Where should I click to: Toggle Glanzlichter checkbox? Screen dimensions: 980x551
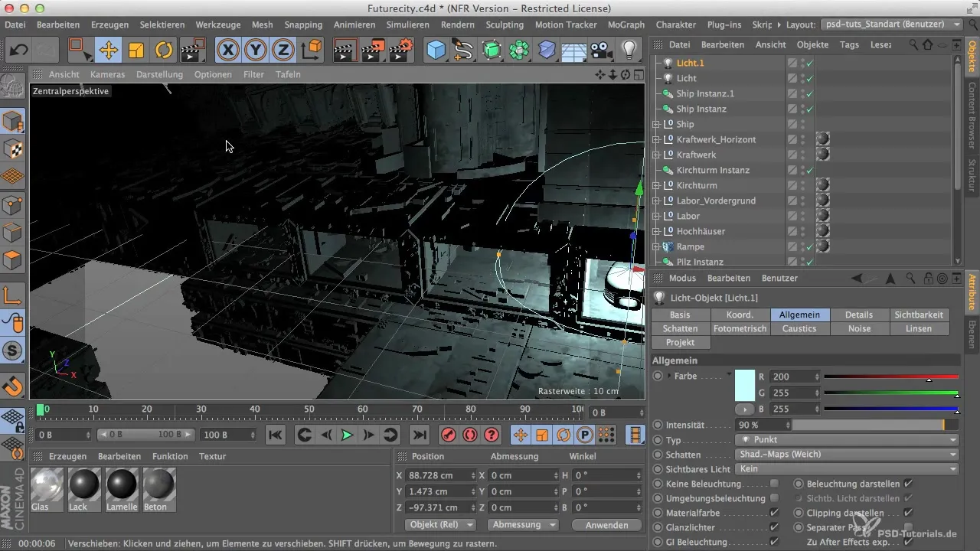tap(774, 527)
